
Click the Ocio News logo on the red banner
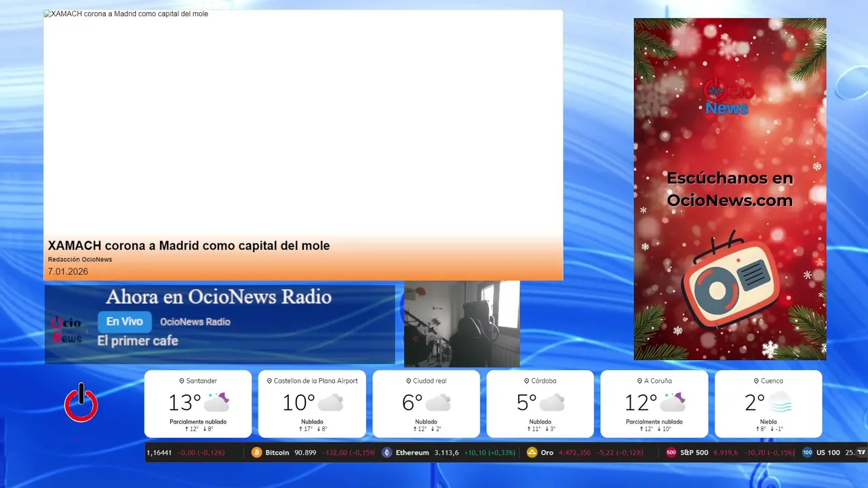[x=728, y=97]
